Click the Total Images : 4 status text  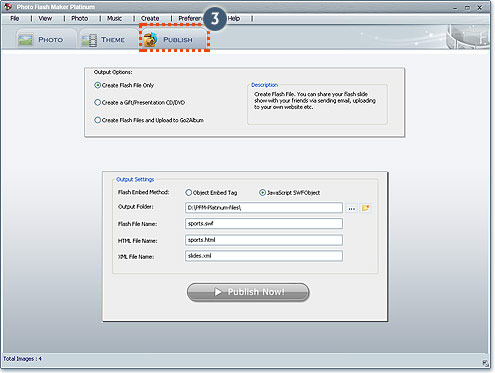click(22, 359)
